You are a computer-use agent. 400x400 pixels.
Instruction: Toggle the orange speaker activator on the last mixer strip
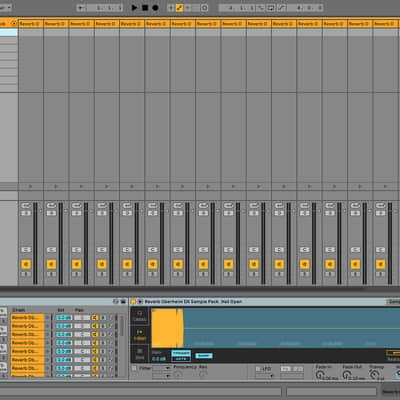[381, 264]
